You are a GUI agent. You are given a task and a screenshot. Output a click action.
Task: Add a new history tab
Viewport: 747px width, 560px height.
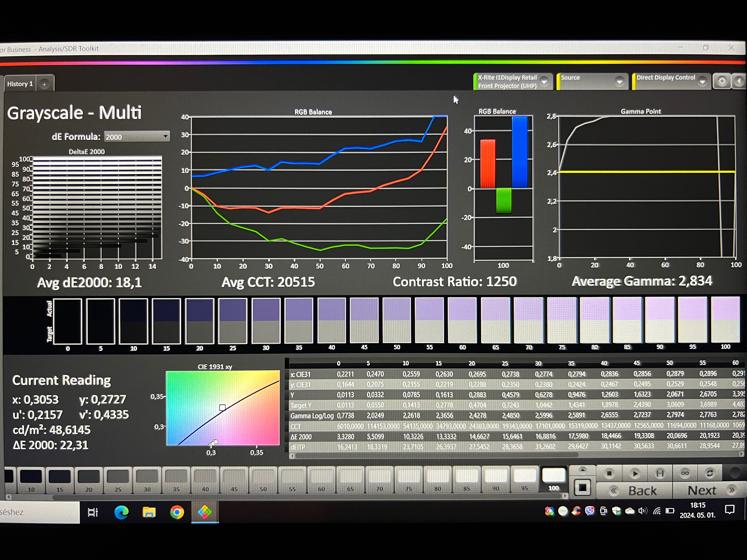tap(44, 84)
